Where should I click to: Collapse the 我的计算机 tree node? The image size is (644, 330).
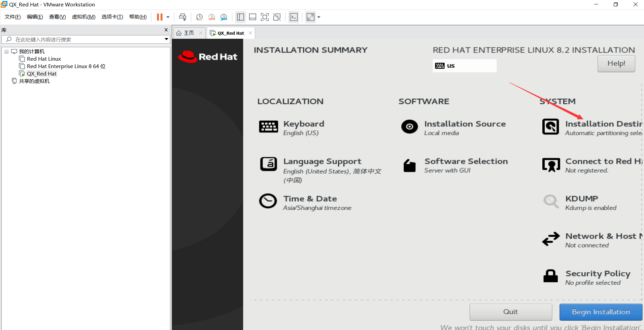tap(6, 52)
